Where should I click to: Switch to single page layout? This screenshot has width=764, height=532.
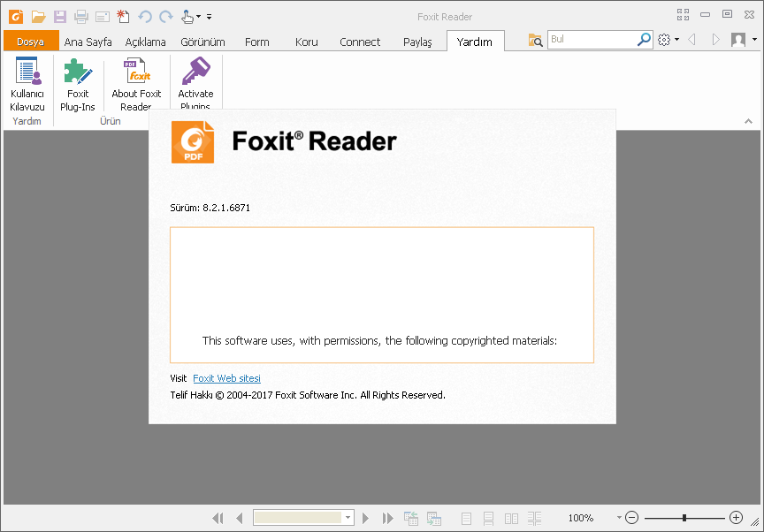[x=466, y=519]
